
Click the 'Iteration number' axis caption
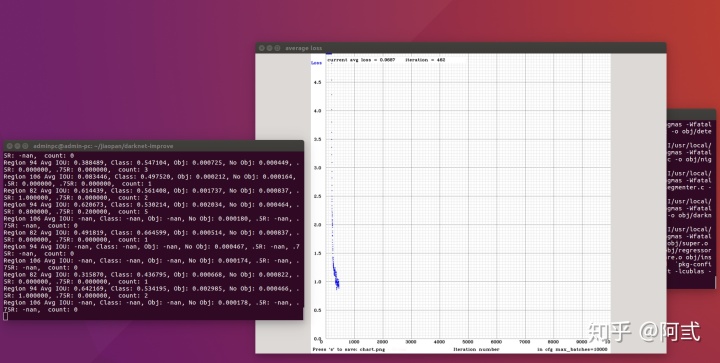(476, 349)
